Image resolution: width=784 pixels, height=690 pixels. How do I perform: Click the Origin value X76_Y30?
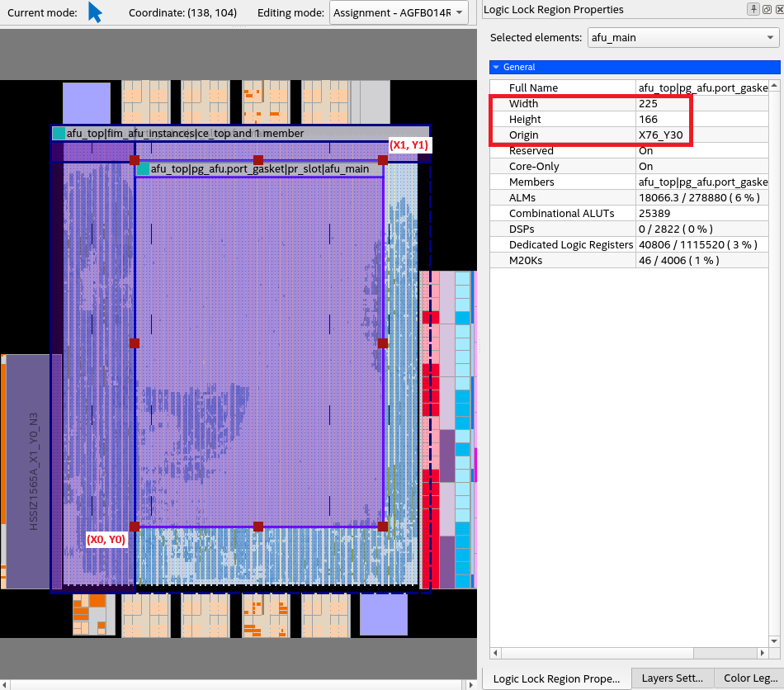660,135
